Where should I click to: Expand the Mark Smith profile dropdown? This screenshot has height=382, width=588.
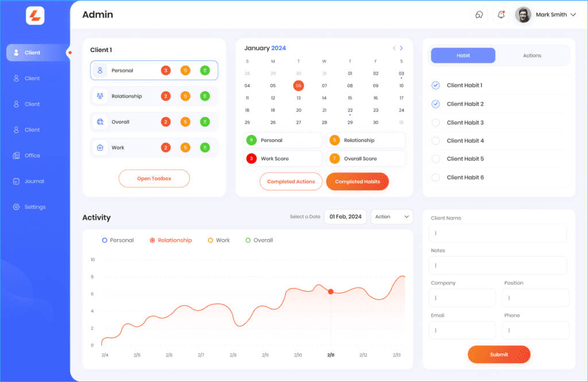click(x=572, y=15)
